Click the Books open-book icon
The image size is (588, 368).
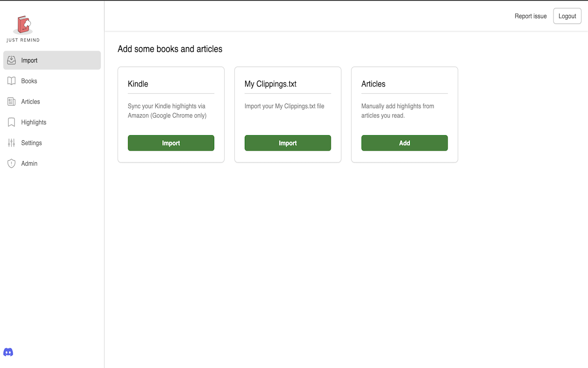11,80
